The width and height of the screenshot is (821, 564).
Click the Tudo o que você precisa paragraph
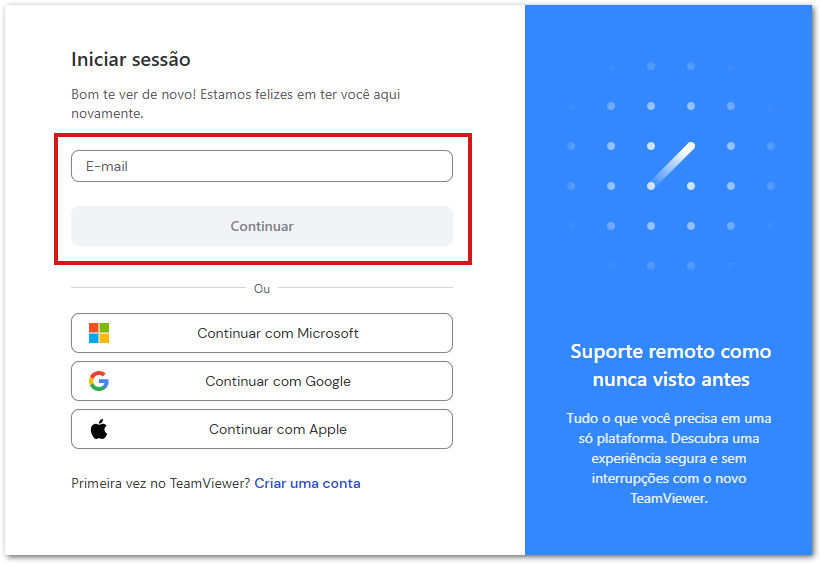click(x=669, y=458)
